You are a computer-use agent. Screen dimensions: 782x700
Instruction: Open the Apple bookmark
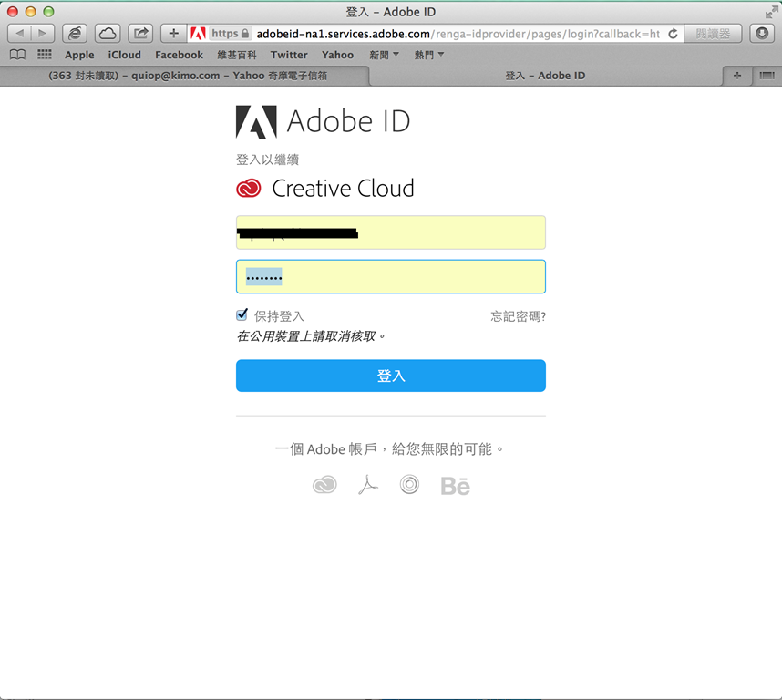79,55
